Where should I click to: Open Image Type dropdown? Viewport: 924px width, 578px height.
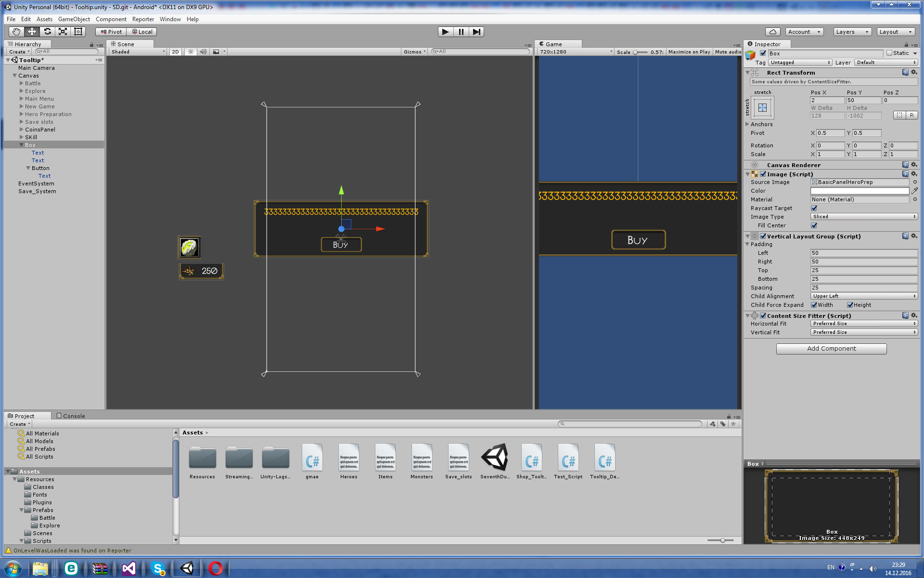tap(864, 217)
